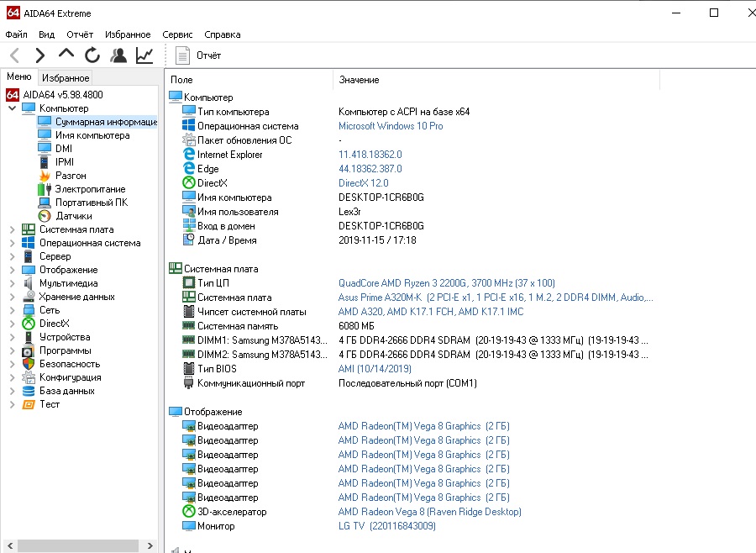The image size is (756, 553).
Task: Select the Датчики gauge icon
Action: coord(45,216)
